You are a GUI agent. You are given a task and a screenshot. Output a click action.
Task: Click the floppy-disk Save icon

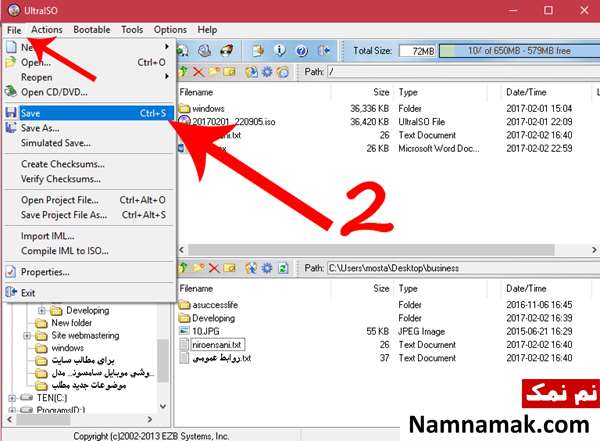[x=11, y=113]
